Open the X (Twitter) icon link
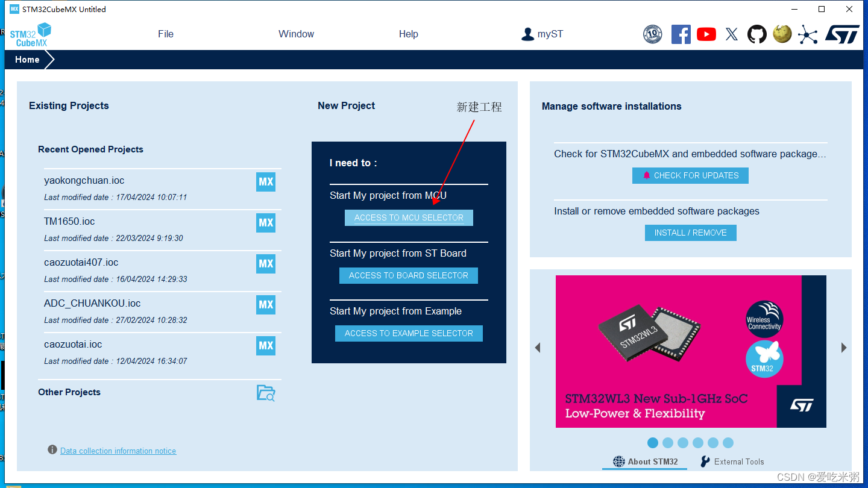The width and height of the screenshot is (868, 488). tap(732, 34)
